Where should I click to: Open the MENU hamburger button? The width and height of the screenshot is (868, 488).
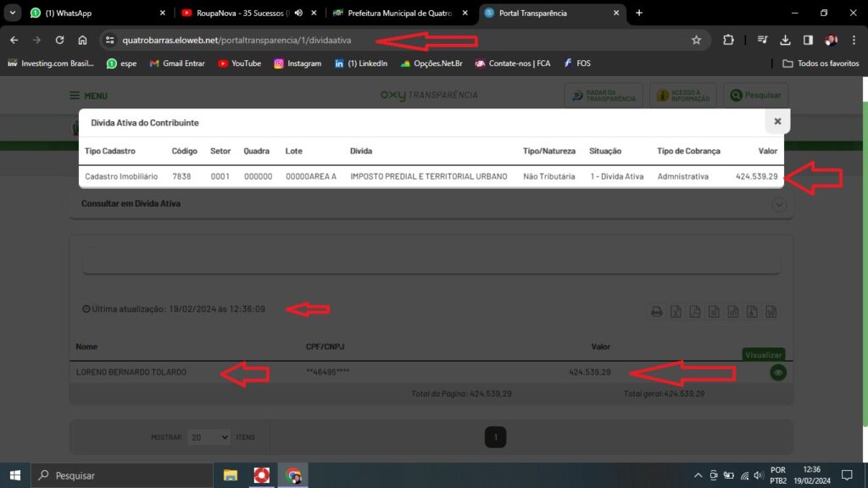(88, 96)
